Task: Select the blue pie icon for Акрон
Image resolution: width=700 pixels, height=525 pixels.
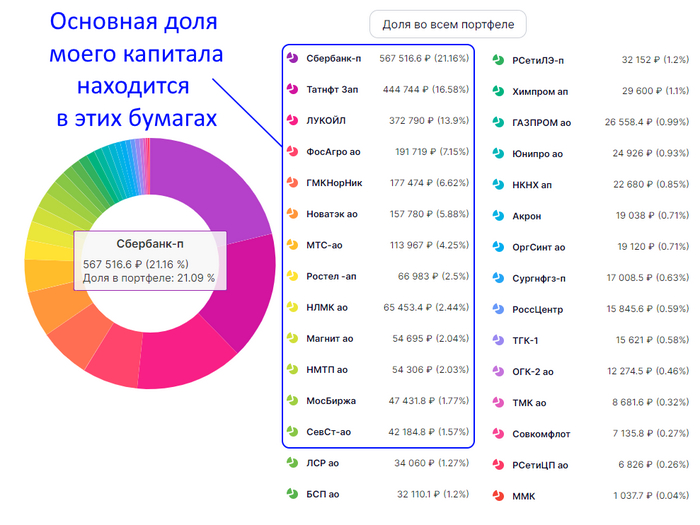Action: coord(498,216)
